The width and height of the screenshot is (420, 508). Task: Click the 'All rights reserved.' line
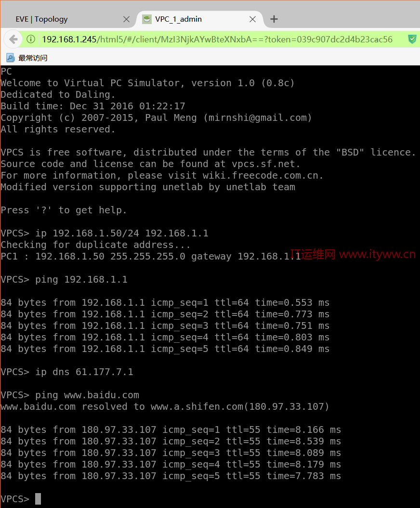pyautogui.click(x=58, y=129)
